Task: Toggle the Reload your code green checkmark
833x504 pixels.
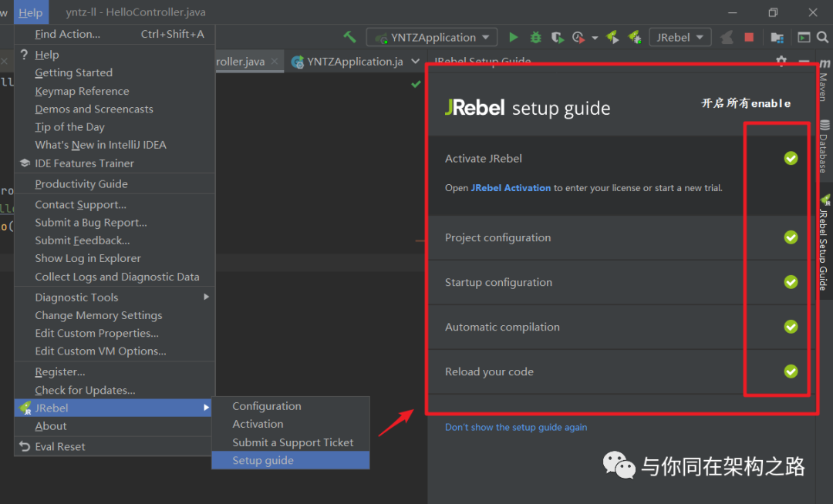Action: click(x=791, y=371)
